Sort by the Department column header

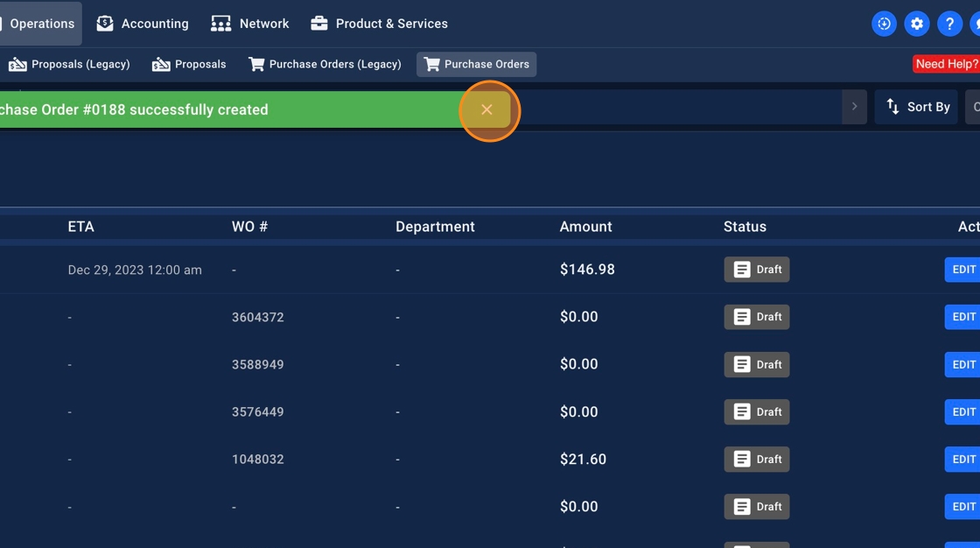point(435,227)
